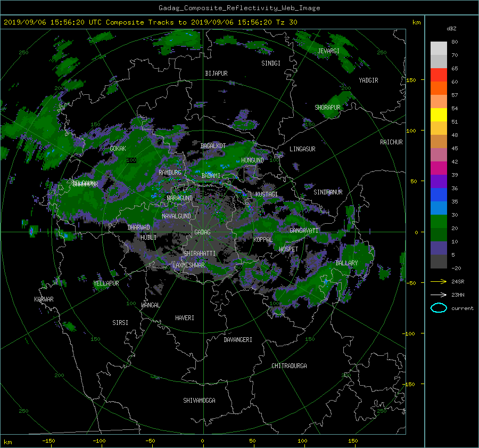Screen dimensions: 479x448
Task: Click the LAXMESHWAR city label
Action: point(188,265)
